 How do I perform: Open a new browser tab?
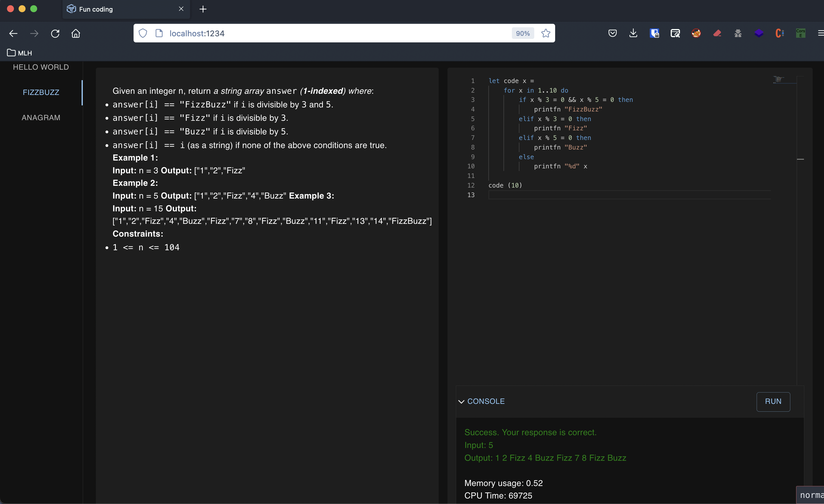click(203, 9)
